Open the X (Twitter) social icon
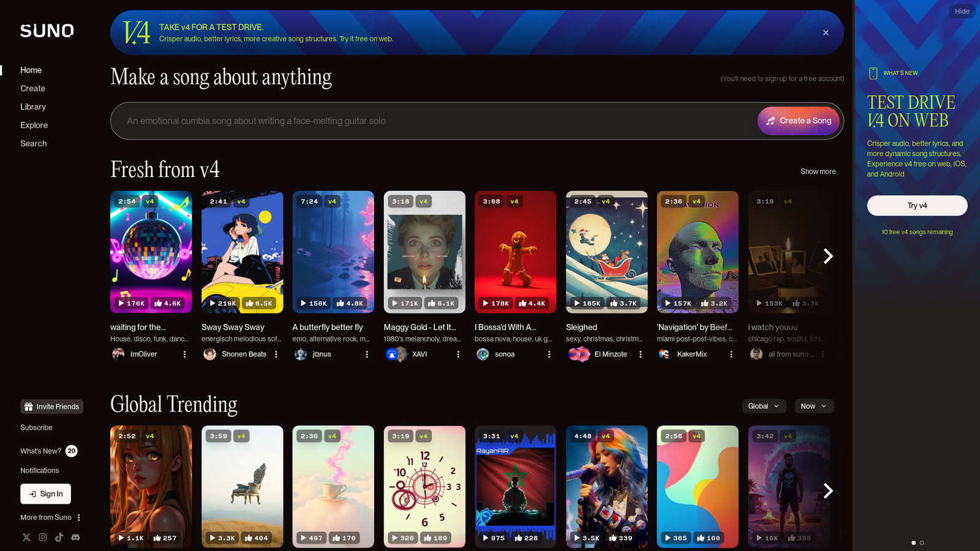980x551 pixels. click(26, 537)
